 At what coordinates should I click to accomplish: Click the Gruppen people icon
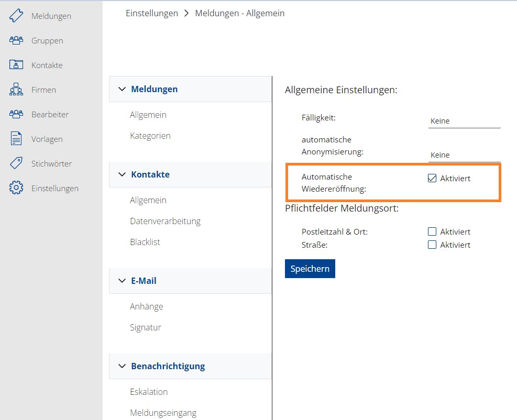[16, 40]
